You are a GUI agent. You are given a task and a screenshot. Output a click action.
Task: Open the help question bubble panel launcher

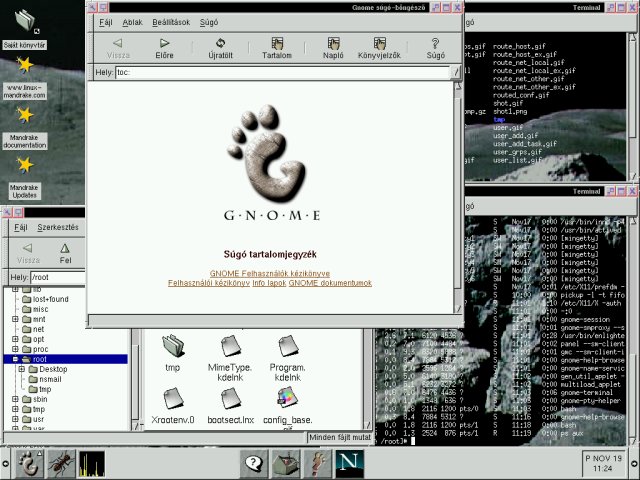254,464
